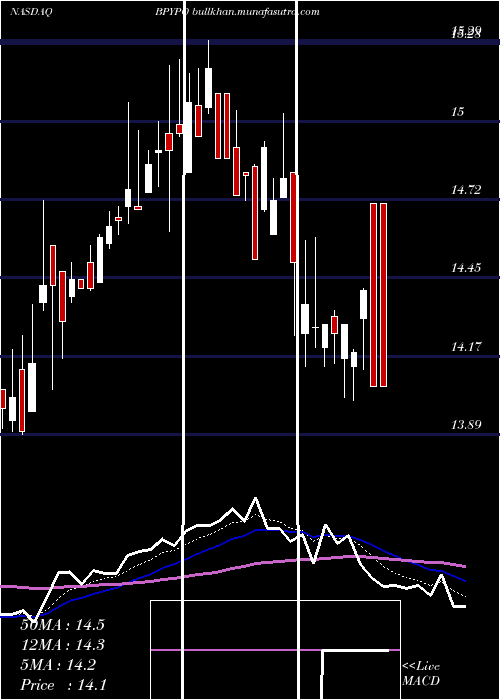
Task: Click the bullkhan.munafasutra.com site label
Action: click(256, 12)
